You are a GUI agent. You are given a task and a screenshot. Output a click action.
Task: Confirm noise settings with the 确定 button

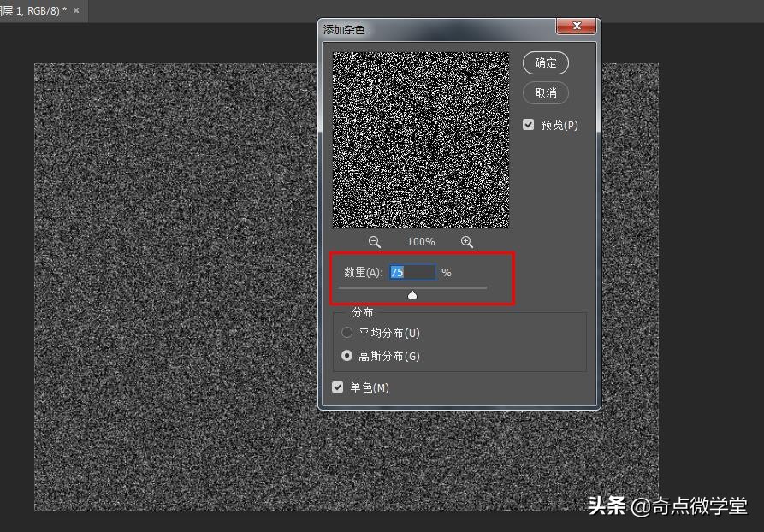pyautogui.click(x=546, y=62)
